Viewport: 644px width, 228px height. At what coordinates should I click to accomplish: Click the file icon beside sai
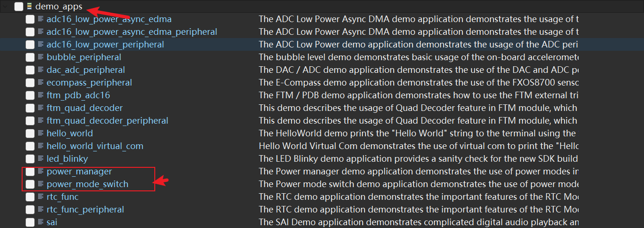click(x=40, y=222)
